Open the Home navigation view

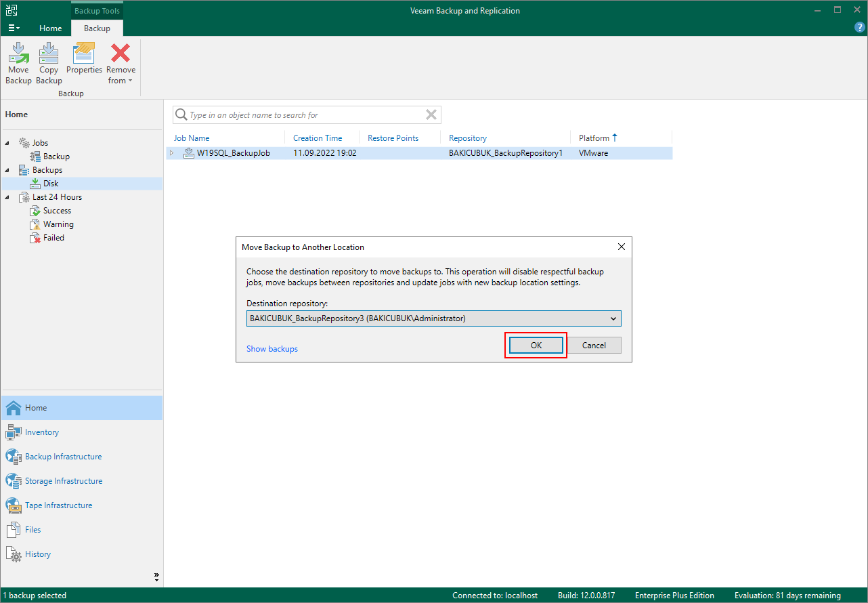pyautogui.click(x=81, y=408)
